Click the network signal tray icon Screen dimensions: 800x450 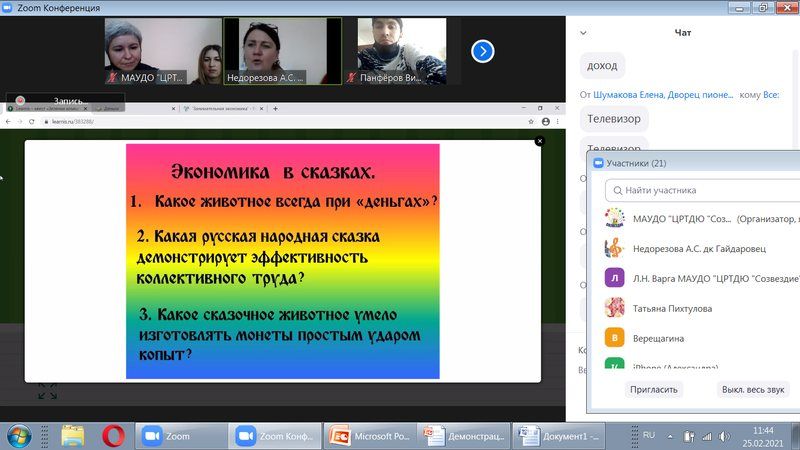(707, 437)
